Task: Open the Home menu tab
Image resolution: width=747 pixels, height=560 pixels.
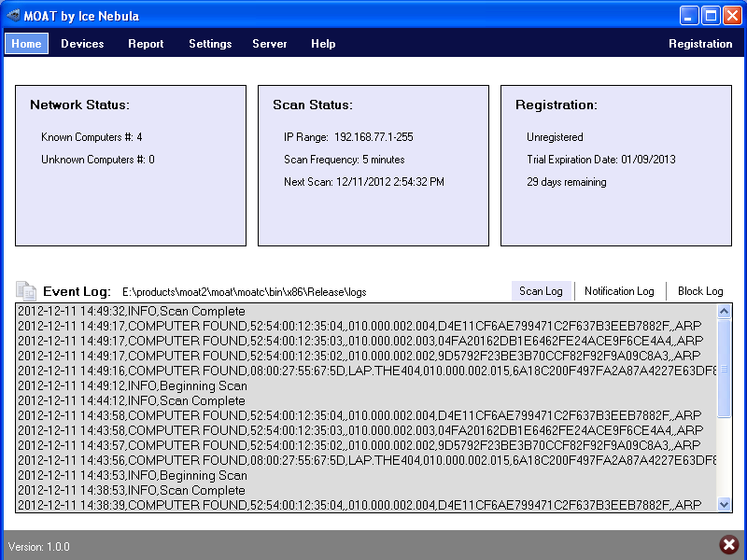Action: pos(27,43)
